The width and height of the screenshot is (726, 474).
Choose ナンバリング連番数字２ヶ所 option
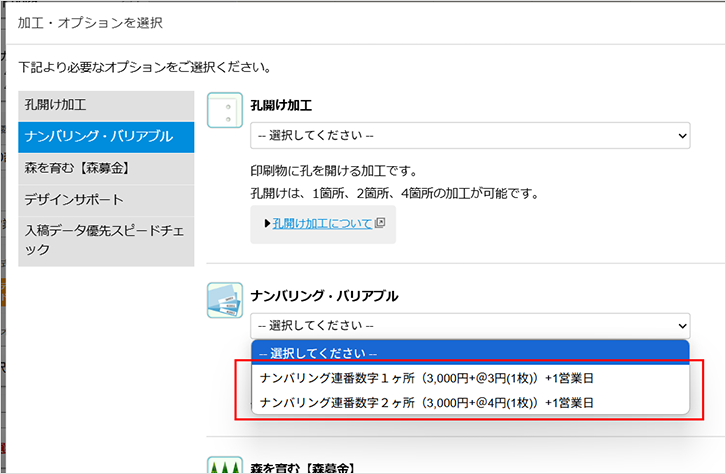coord(470,403)
